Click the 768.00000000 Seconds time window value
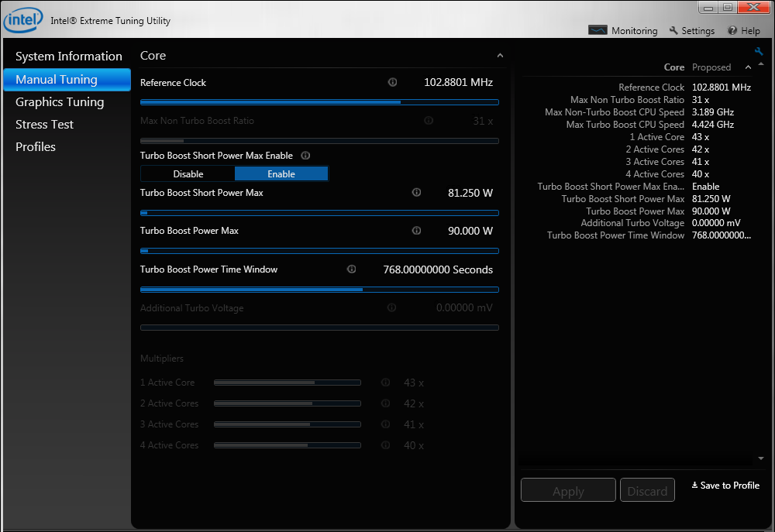The image size is (775, 532). (438, 269)
